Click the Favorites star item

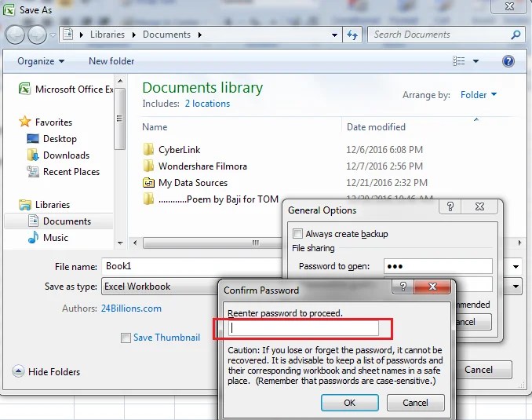pyautogui.click(x=46, y=122)
